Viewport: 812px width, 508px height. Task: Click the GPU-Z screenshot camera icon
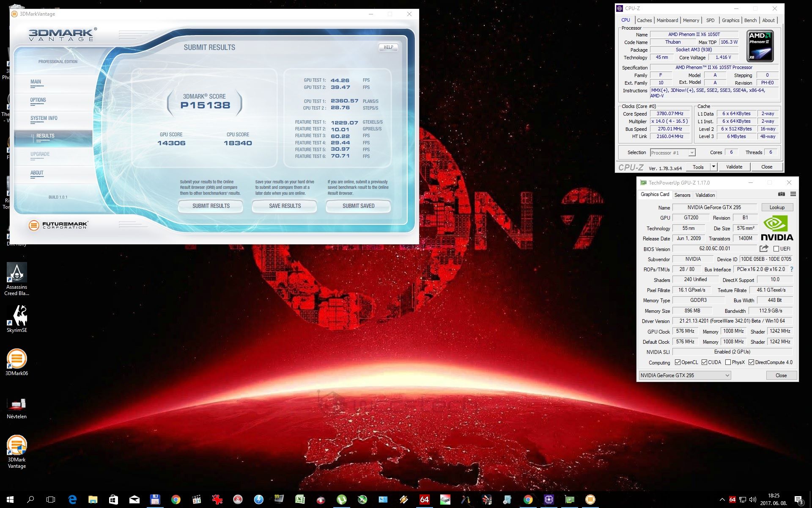(x=781, y=194)
